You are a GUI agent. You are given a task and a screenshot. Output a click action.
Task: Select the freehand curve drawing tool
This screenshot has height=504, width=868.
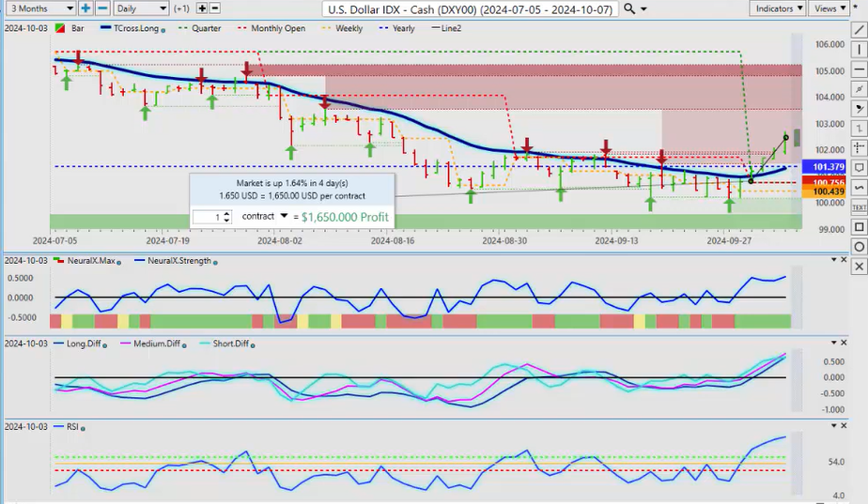pyautogui.click(x=860, y=188)
